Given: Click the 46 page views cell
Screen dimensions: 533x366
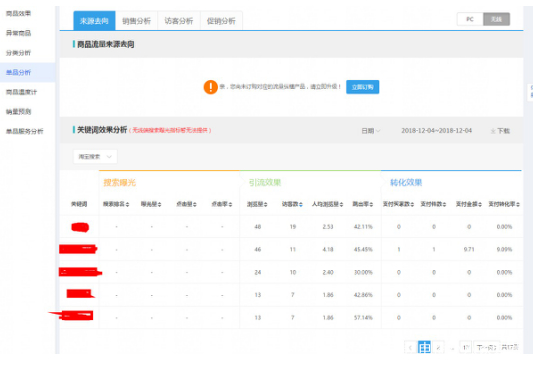Looking at the screenshot, I should point(258,249).
